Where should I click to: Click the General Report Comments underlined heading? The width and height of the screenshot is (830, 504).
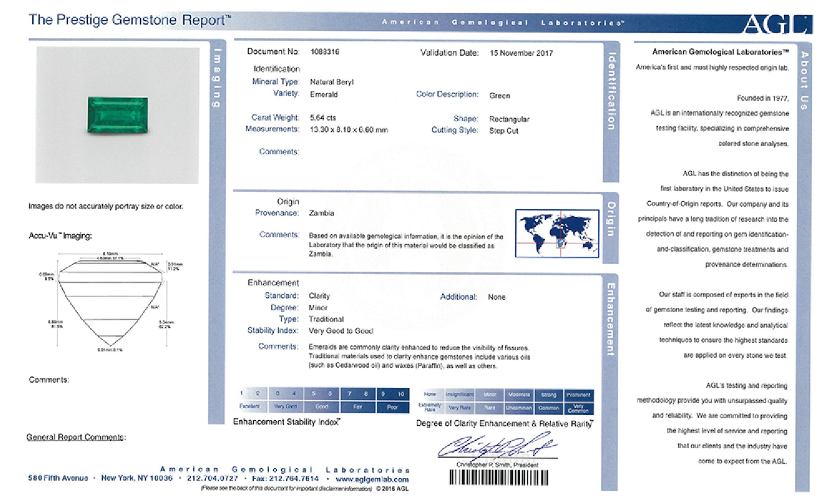(x=76, y=437)
